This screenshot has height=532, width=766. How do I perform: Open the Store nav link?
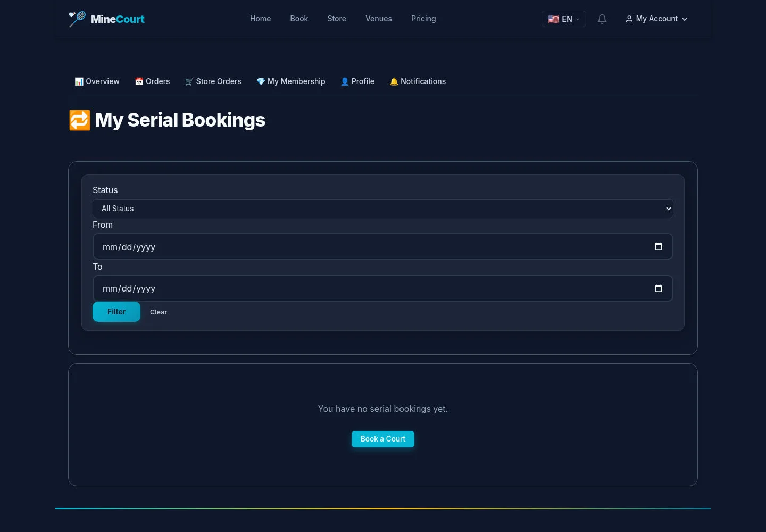coord(337,19)
